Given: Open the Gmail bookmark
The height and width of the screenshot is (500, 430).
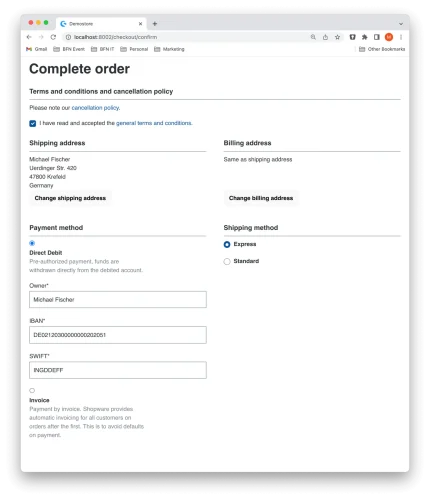Looking at the screenshot, I should (37, 49).
